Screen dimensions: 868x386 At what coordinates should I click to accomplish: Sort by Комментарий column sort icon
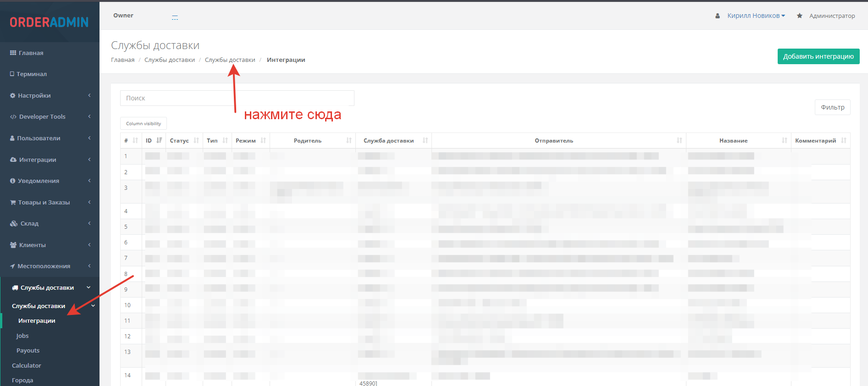(844, 140)
